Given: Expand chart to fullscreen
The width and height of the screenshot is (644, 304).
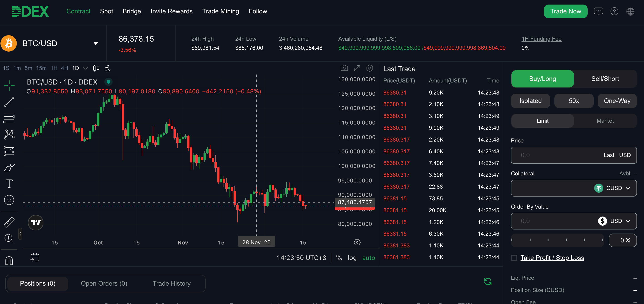Looking at the screenshot, I should [x=357, y=68].
